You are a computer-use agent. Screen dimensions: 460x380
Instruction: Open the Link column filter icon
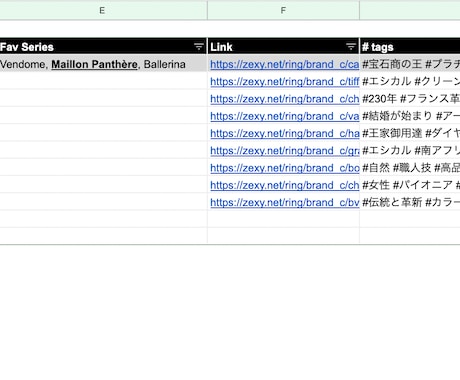pos(351,47)
